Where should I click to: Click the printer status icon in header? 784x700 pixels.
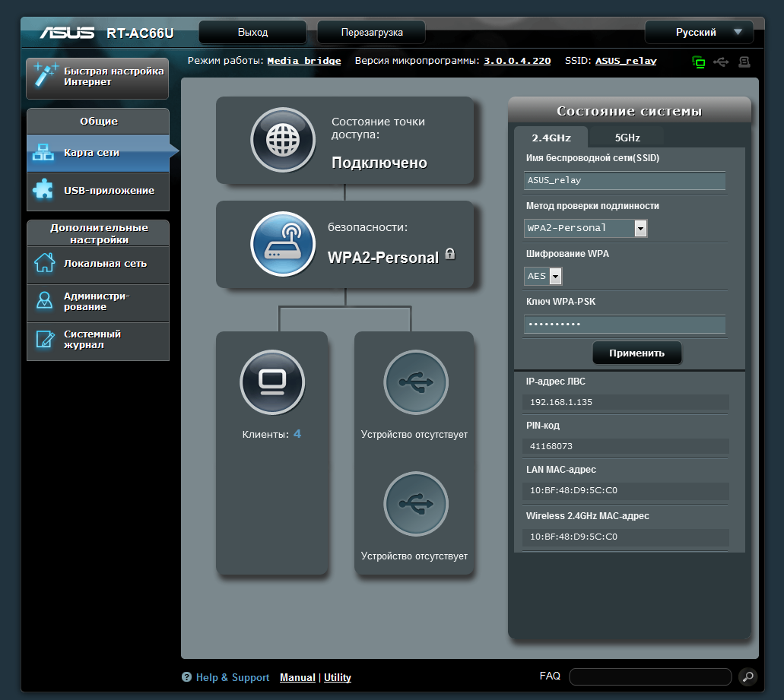(744, 62)
